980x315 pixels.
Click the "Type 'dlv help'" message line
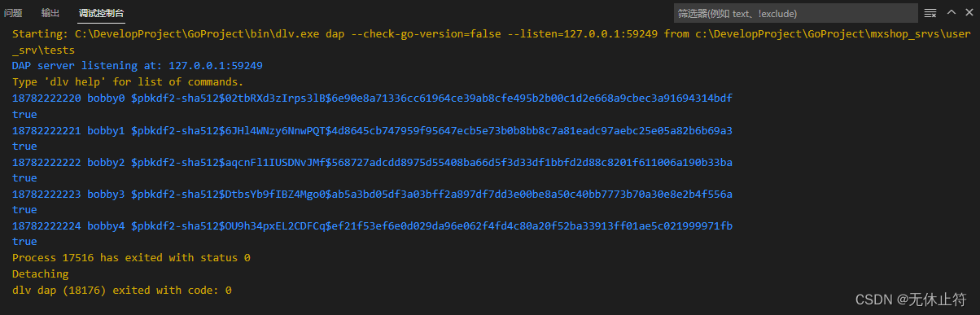(x=128, y=81)
